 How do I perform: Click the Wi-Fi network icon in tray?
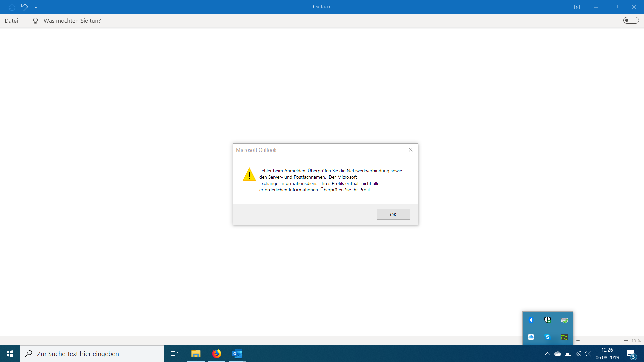click(x=578, y=354)
